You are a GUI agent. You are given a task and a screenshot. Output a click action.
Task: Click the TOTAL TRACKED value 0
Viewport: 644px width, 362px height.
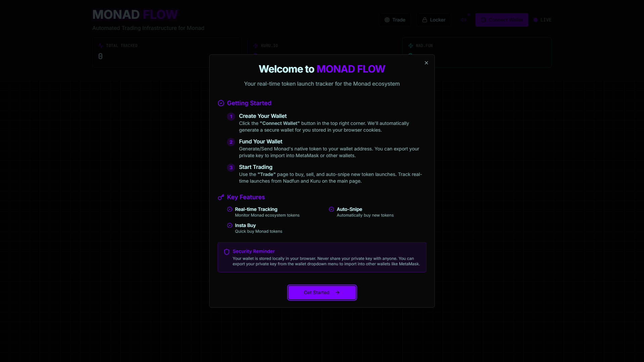100,56
